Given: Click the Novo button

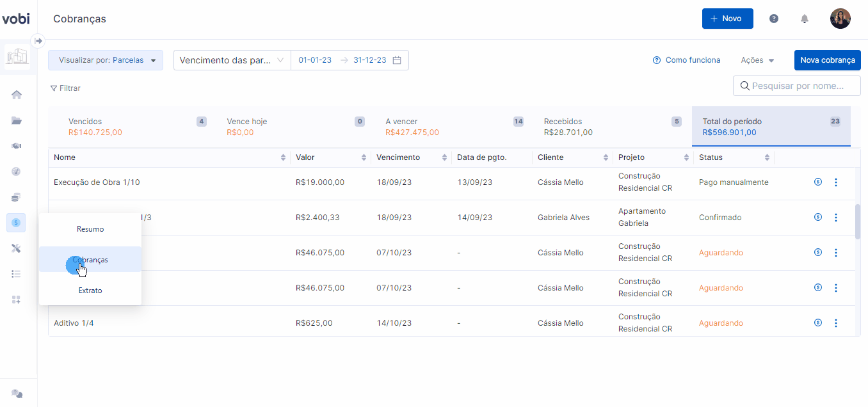Looking at the screenshot, I should 727,19.
